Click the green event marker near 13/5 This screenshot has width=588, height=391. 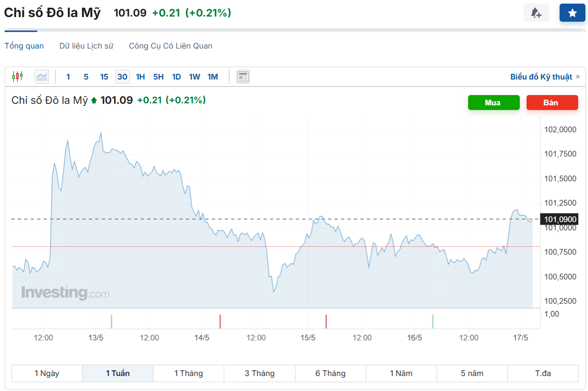(112, 321)
